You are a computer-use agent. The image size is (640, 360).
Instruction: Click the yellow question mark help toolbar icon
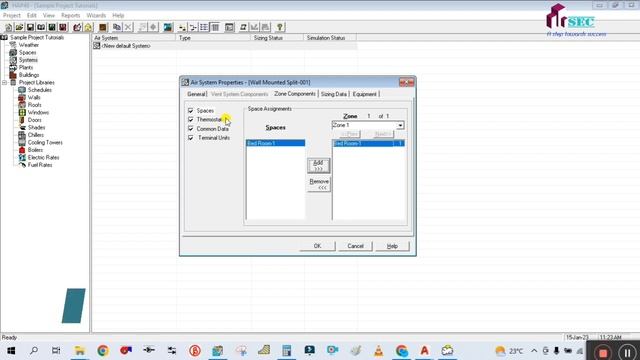(x=280, y=27)
